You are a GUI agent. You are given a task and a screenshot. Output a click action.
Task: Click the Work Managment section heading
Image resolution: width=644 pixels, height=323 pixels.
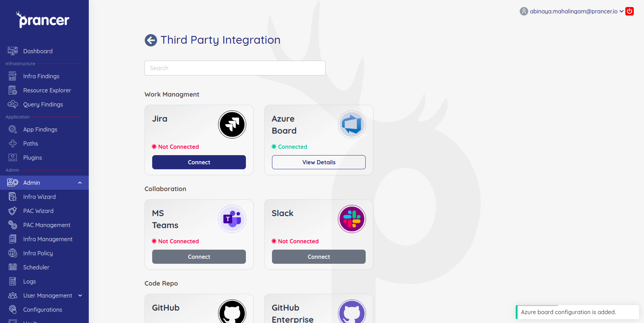[x=172, y=95]
